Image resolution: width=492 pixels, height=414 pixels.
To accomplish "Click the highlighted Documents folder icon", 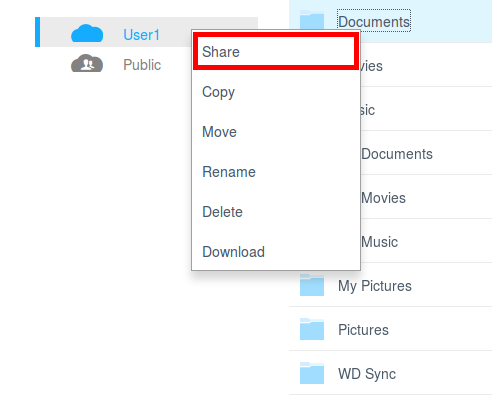I will (x=312, y=19).
